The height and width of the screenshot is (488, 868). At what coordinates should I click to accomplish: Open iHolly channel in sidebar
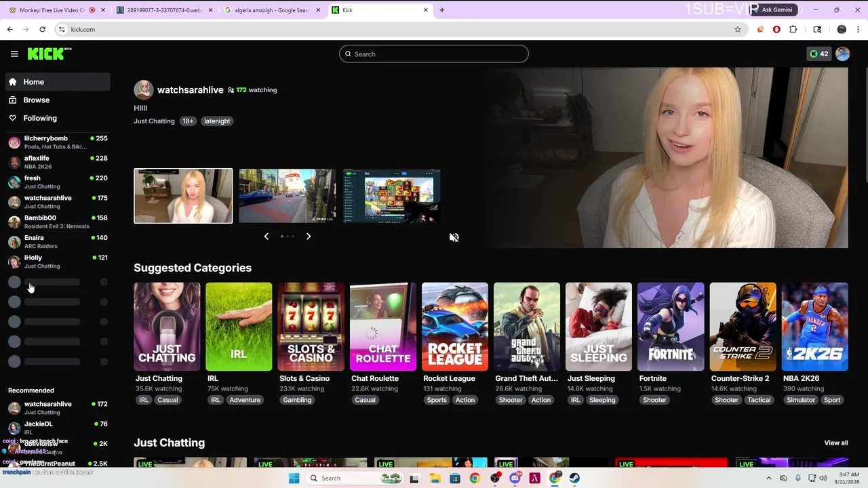click(58, 262)
